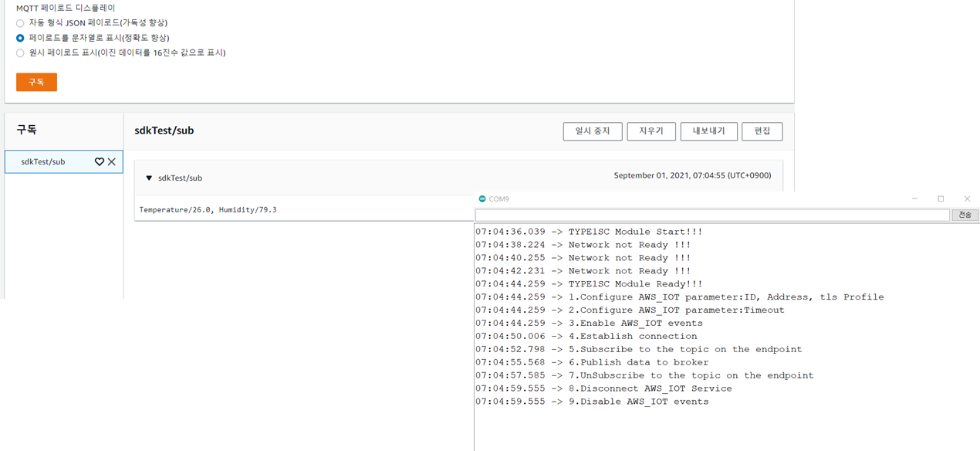This screenshot has width=980, height=451.
Task: Maximize the COM9 serial monitor window
Action: click(941, 199)
